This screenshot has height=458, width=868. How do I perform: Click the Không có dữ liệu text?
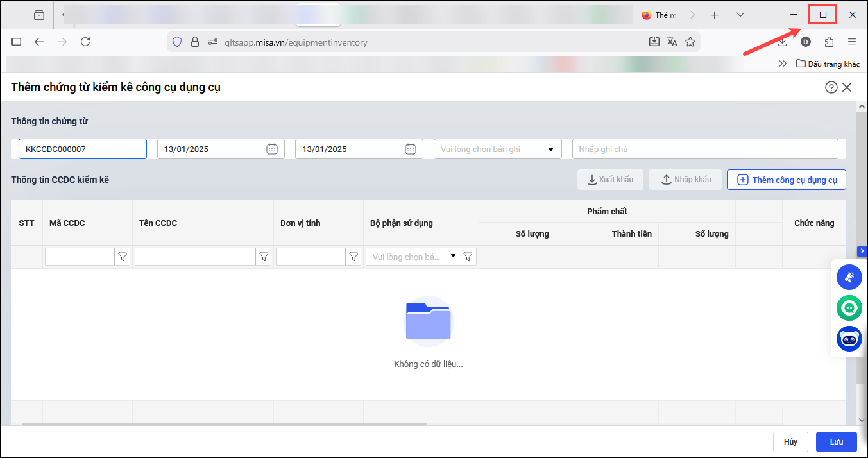(428, 364)
